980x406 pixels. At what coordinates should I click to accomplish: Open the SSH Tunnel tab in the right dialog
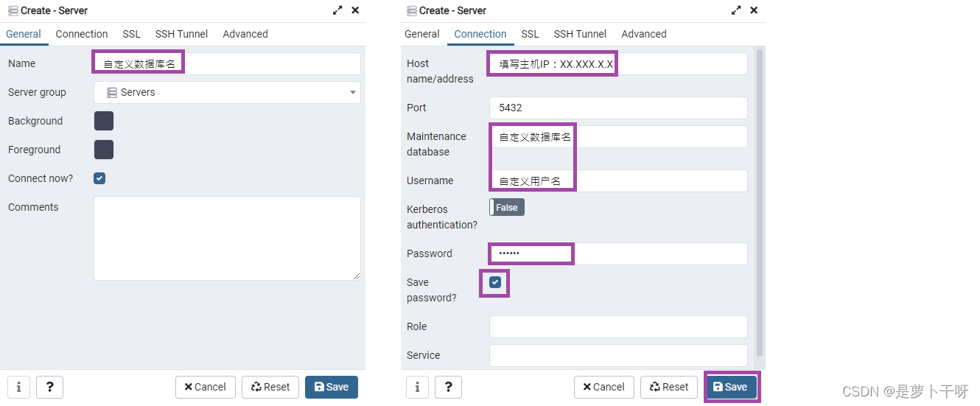click(580, 34)
